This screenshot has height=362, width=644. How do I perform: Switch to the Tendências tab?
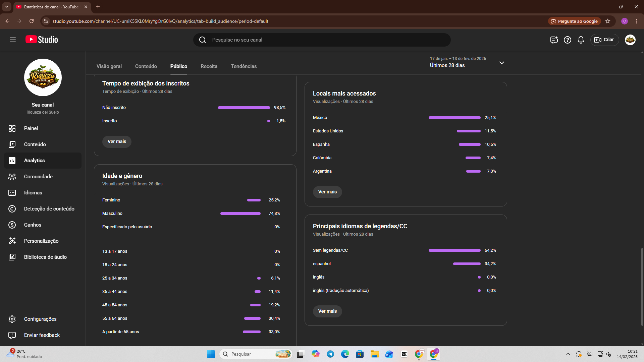[x=244, y=66]
